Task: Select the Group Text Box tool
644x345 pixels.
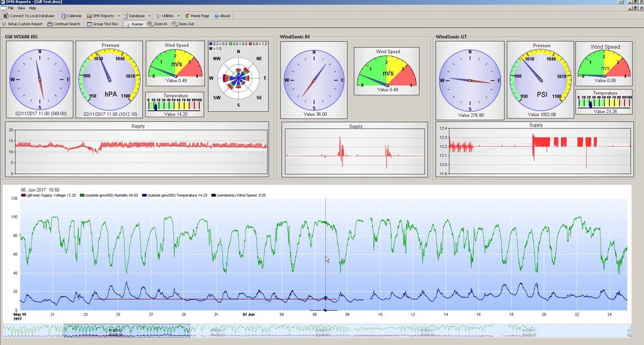Action: 102,24
